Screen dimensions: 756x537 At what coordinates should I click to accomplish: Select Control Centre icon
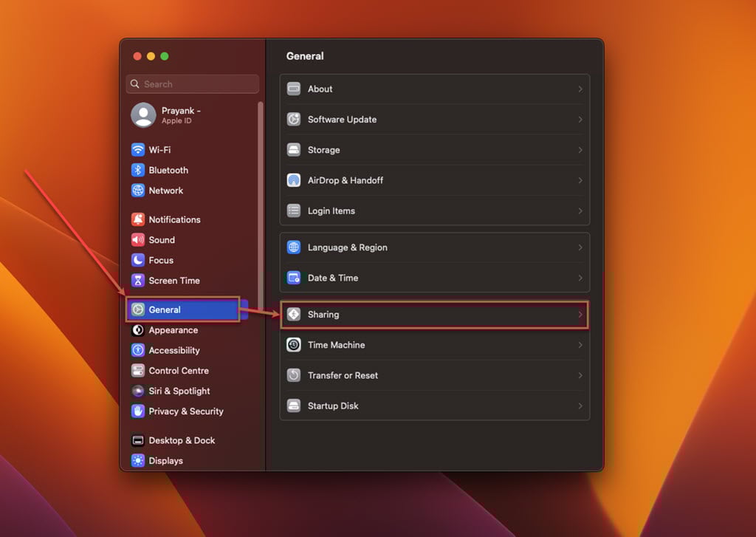(x=138, y=370)
